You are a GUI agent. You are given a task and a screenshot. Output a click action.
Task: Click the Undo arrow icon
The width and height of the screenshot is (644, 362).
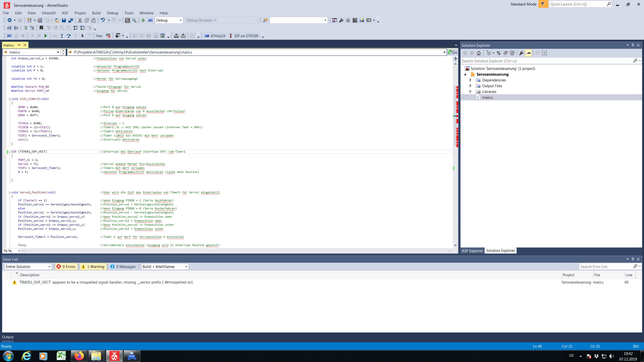[x=103, y=20]
